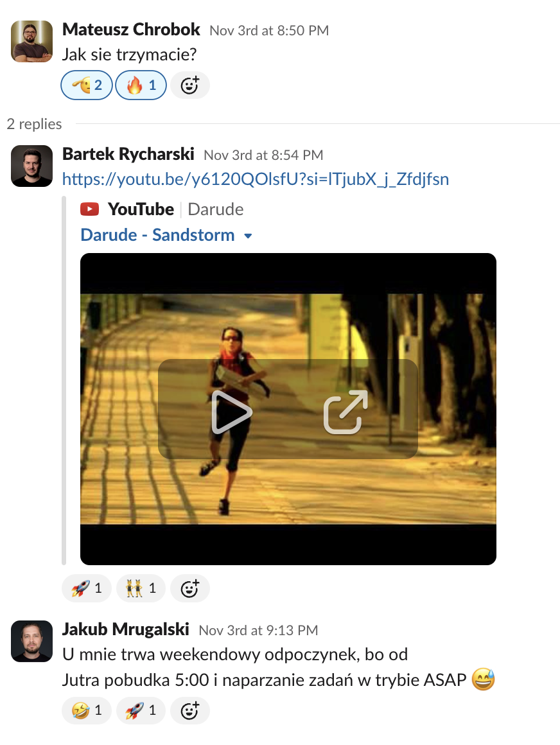Collapse the Darude - Sandstorm video preview
Screen dimensions: 560x745
pyautogui.click(x=248, y=236)
